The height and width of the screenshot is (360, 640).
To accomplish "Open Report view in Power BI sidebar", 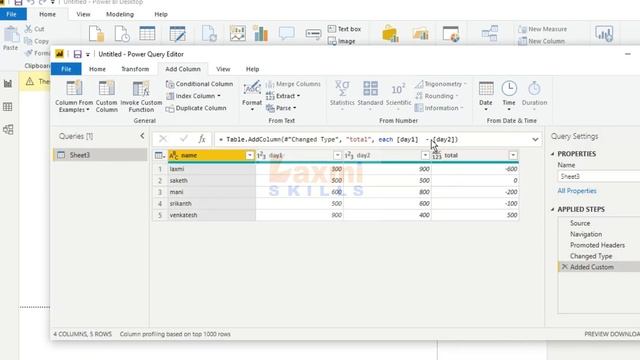I will tap(8, 84).
